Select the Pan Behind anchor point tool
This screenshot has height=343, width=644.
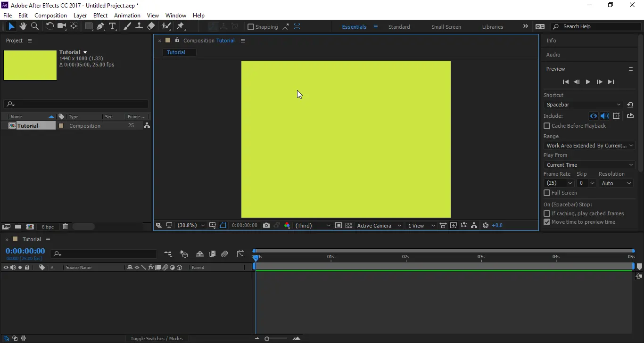[x=74, y=26]
